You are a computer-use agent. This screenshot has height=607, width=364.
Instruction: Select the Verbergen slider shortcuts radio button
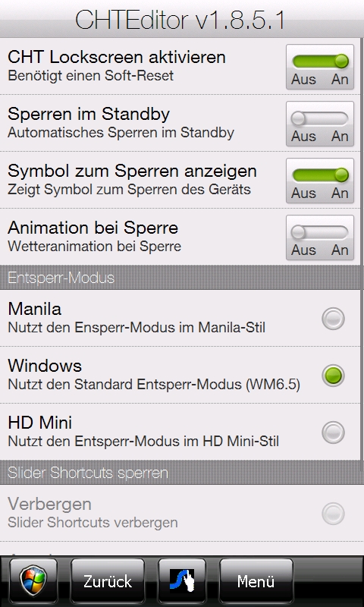[333, 514]
